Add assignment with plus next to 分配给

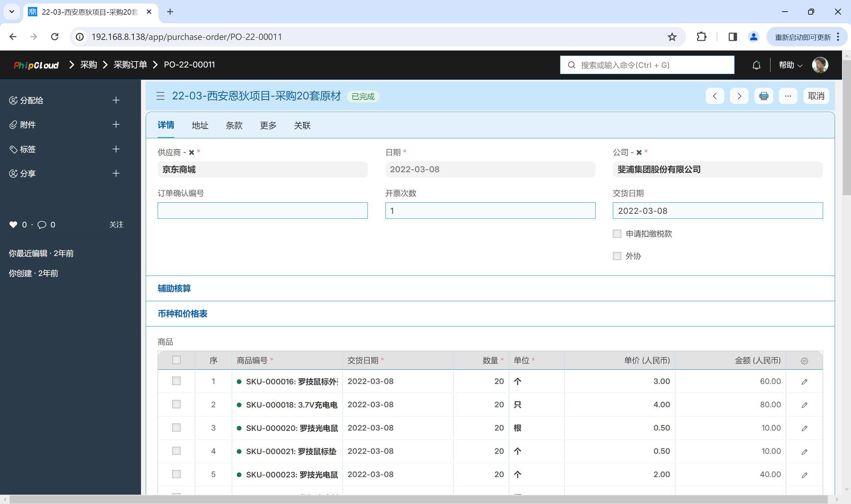(x=116, y=100)
